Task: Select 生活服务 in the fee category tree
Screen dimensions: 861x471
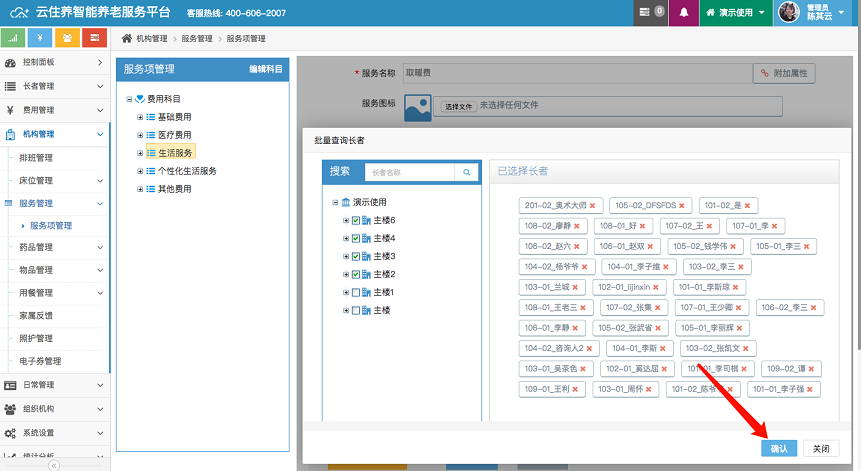Action: click(175, 153)
